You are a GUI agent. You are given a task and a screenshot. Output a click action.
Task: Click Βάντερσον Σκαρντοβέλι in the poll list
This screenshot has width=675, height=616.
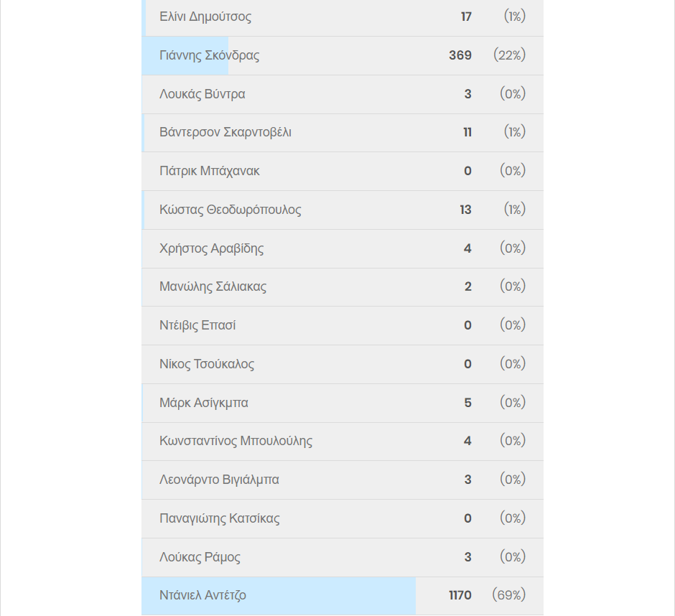pyautogui.click(x=343, y=133)
